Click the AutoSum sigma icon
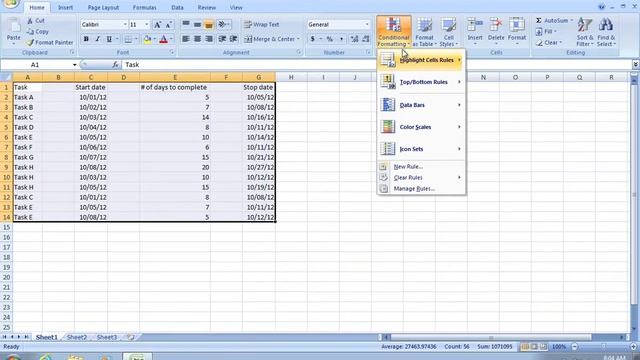Screen dimensions: 640x360 pos(539,20)
